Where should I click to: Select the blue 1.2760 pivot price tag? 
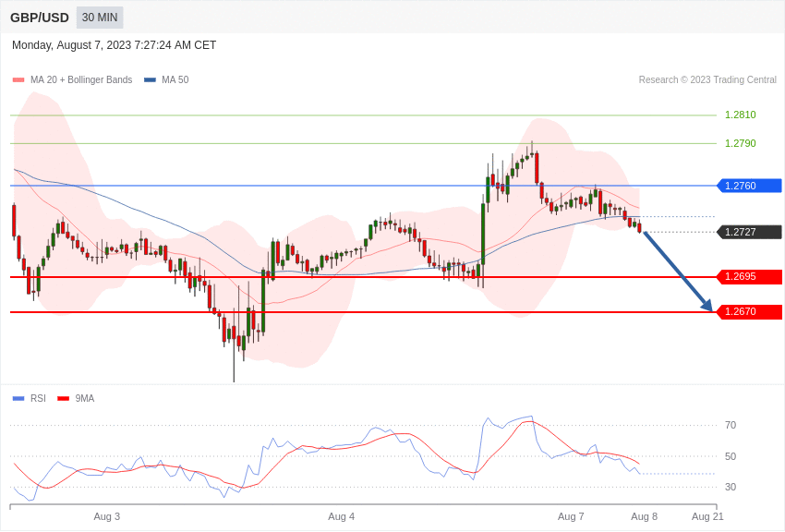[x=749, y=186]
